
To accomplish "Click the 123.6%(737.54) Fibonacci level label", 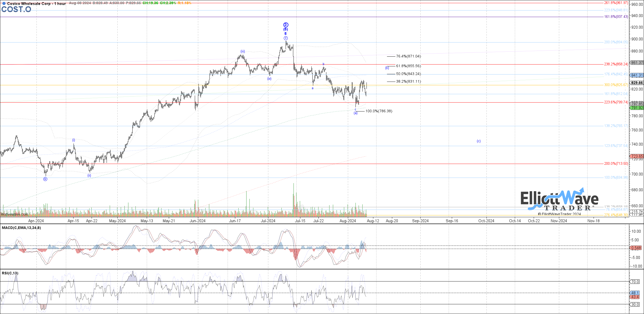I will pos(616,146).
